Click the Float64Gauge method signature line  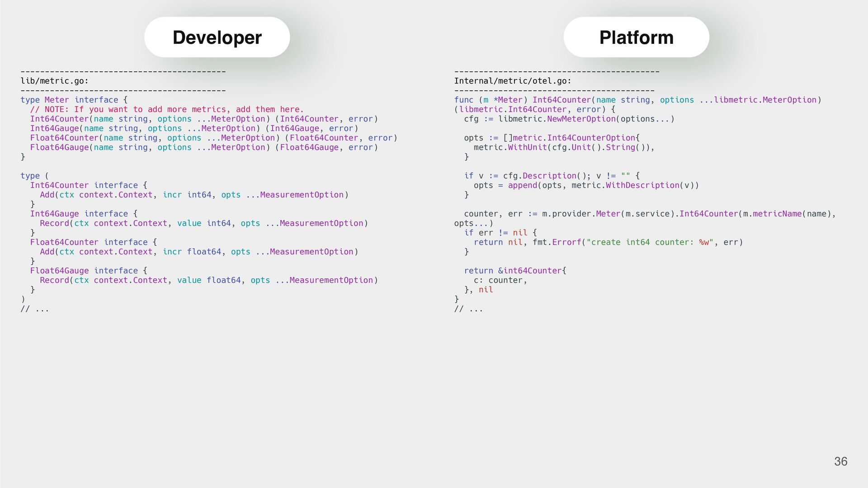point(203,147)
